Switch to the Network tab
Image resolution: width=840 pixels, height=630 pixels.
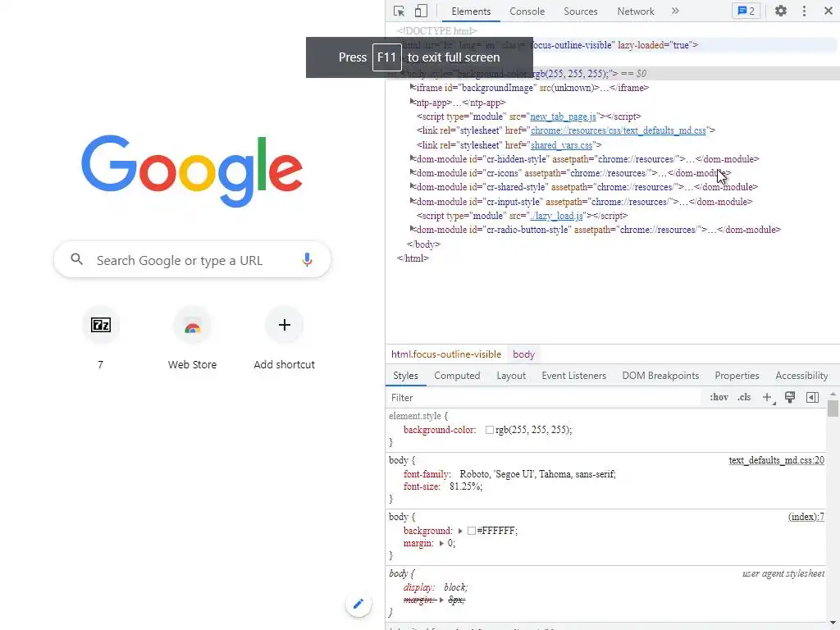coord(636,11)
